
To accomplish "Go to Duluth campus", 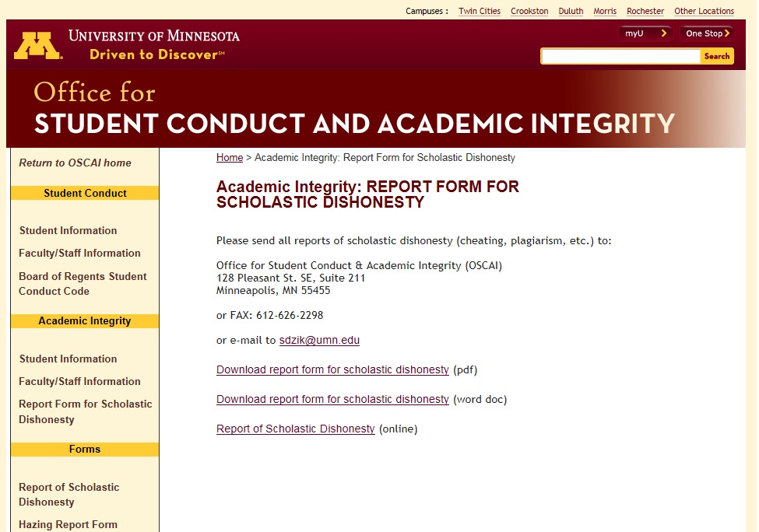I will [x=571, y=11].
